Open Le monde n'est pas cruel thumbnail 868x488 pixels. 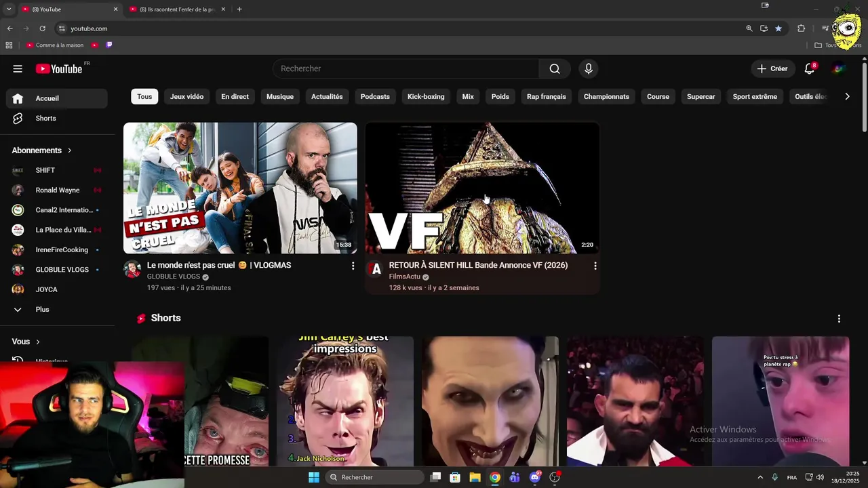[x=240, y=188]
